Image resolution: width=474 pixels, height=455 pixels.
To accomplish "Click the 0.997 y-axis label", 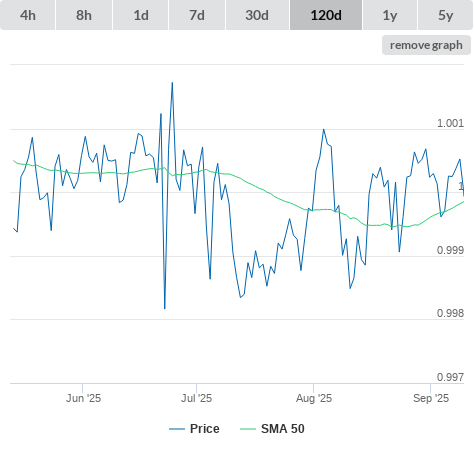I will 450,377.
